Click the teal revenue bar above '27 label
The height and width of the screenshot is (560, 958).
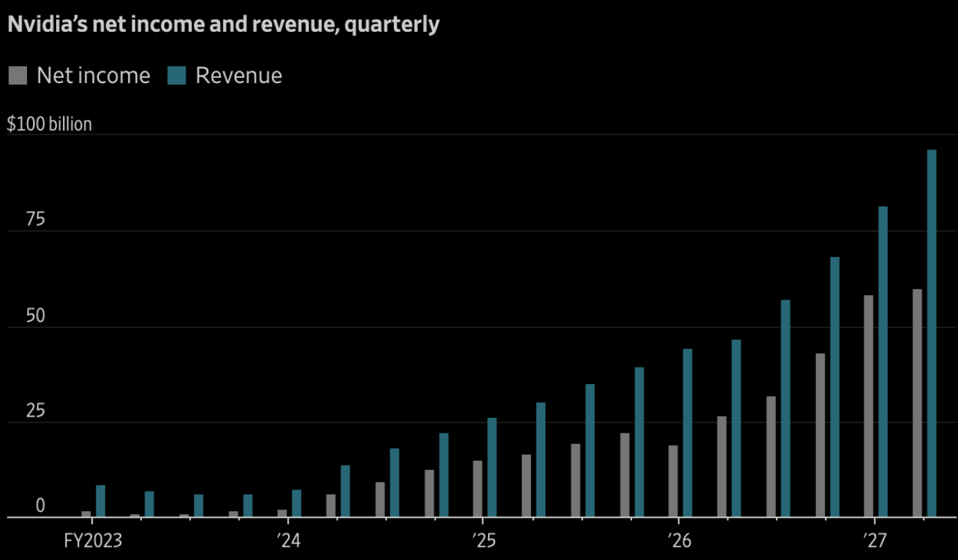pos(883,361)
